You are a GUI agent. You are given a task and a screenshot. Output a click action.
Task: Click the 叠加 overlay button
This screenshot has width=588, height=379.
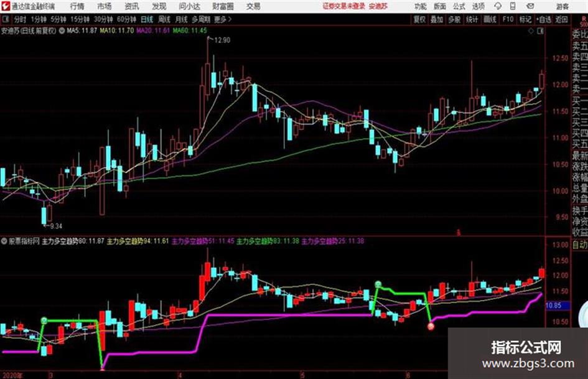coord(437,19)
